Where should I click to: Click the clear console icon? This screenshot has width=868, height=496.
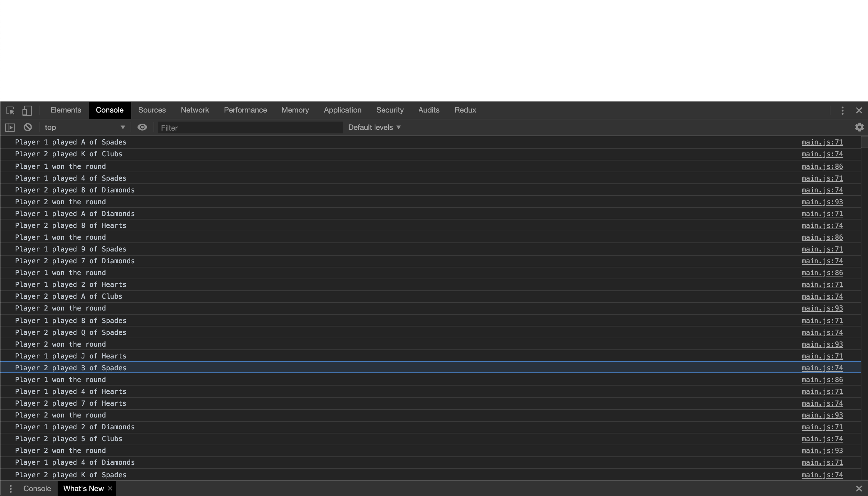pos(27,127)
